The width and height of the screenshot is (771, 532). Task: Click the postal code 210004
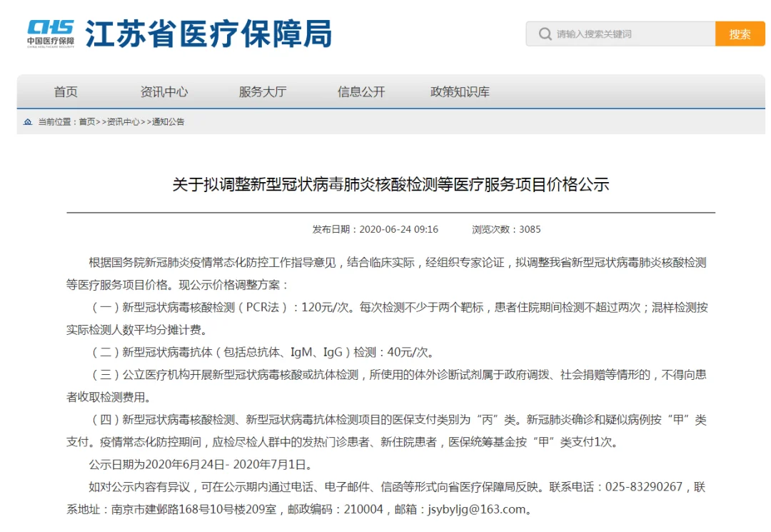click(363, 510)
